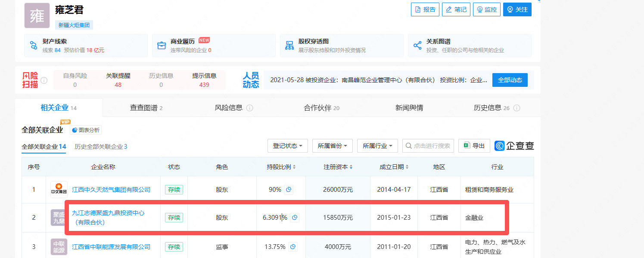Click the 中久集团 company logo
This screenshot has width=644, height=258.
[x=59, y=190]
